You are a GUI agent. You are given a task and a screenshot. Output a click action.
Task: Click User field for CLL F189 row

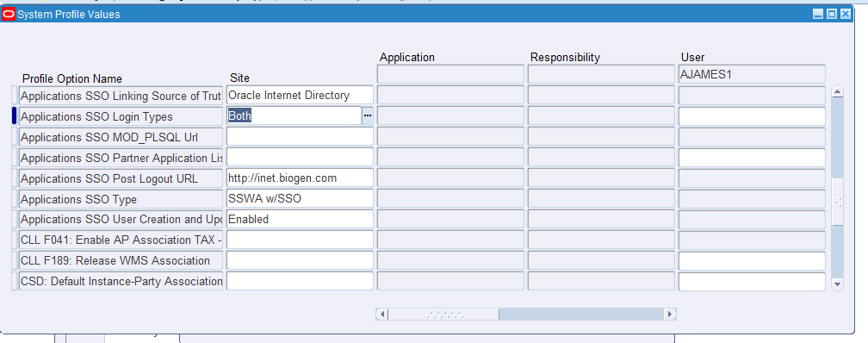tap(752, 260)
